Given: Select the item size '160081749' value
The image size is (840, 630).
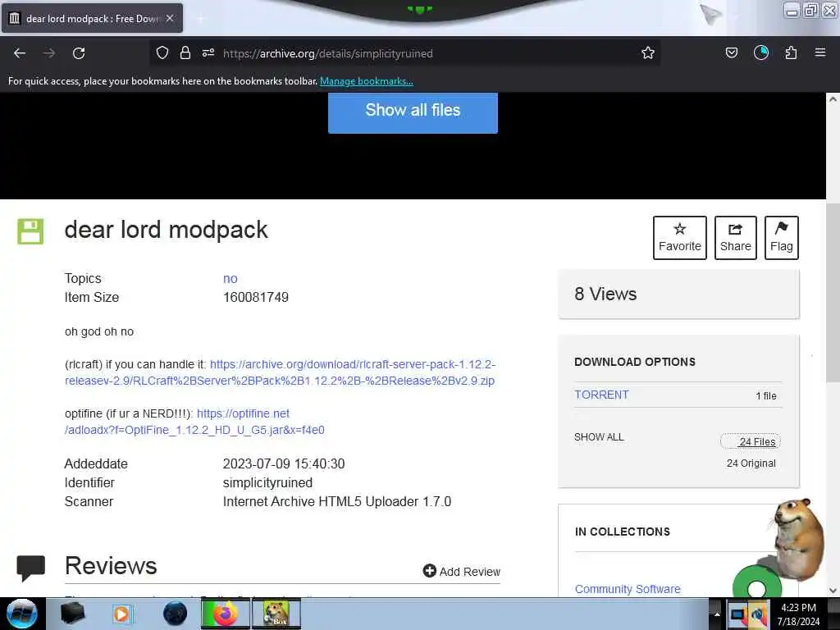Looking at the screenshot, I should pos(256,297).
